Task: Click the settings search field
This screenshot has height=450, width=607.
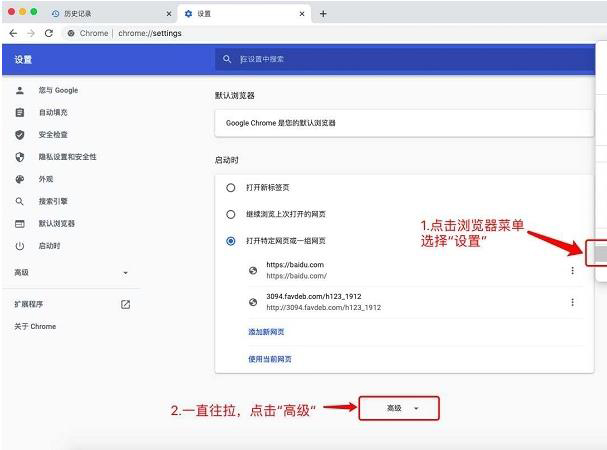Action: pos(400,59)
